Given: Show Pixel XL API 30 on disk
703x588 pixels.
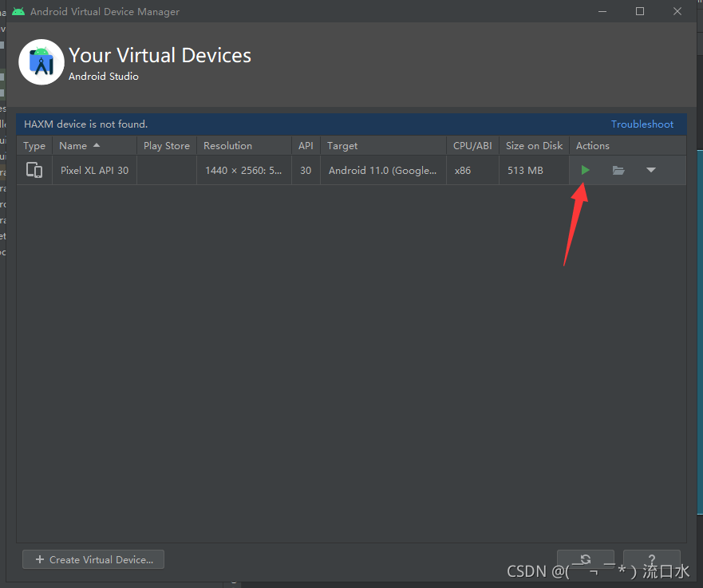Looking at the screenshot, I should point(618,170).
